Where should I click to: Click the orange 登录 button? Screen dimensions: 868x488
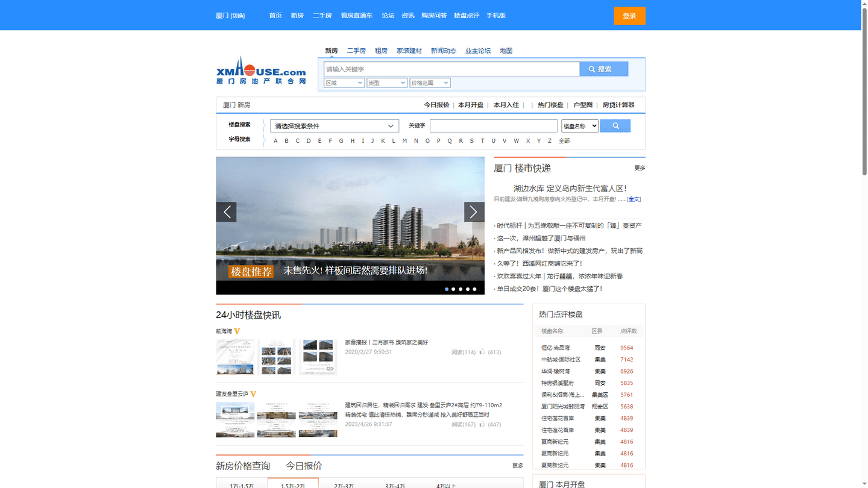(x=629, y=16)
